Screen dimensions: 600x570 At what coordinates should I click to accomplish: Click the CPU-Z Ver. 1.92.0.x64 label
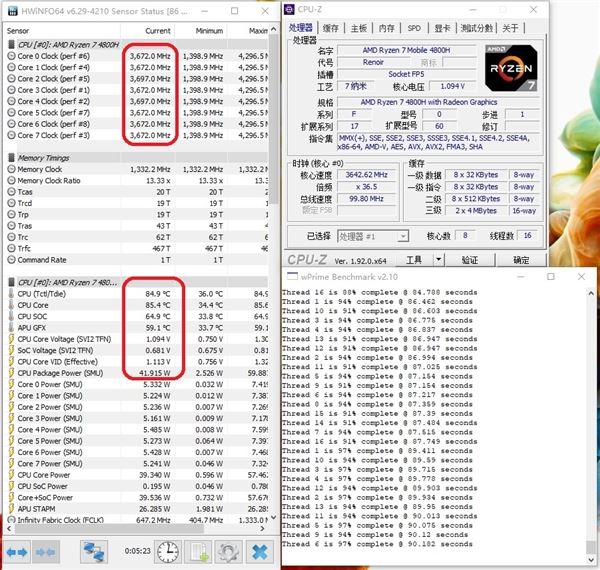360,261
